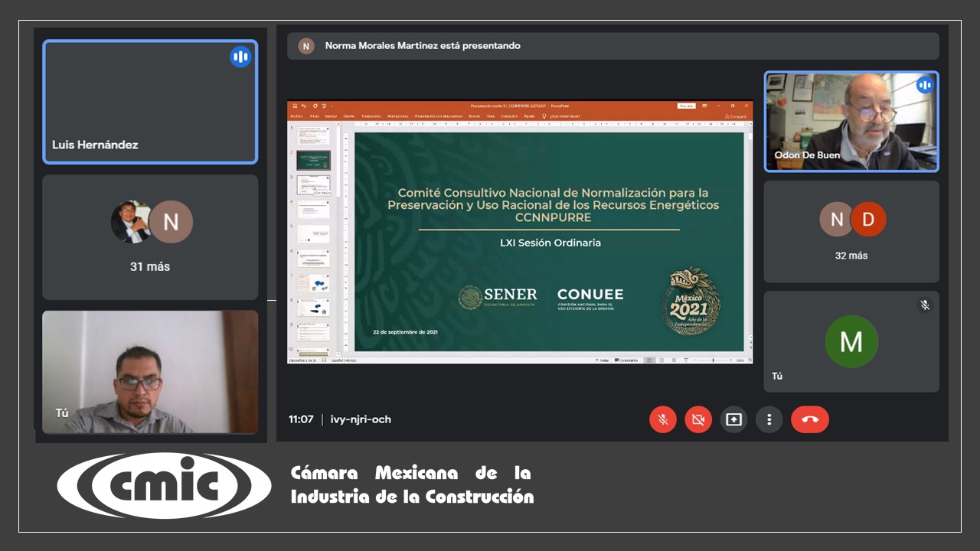The image size is (980, 551).
Task: Click the zoom slider in PowerPoint
Action: pos(713,360)
